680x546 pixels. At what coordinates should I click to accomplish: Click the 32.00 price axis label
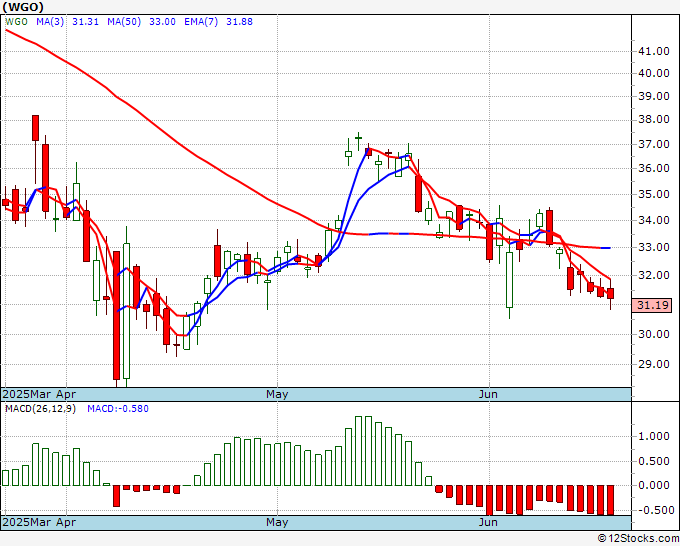[x=654, y=275]
